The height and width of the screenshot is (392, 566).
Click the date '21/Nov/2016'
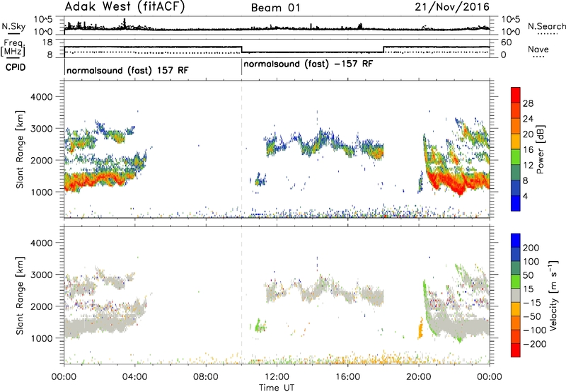(x=452, y=7)
